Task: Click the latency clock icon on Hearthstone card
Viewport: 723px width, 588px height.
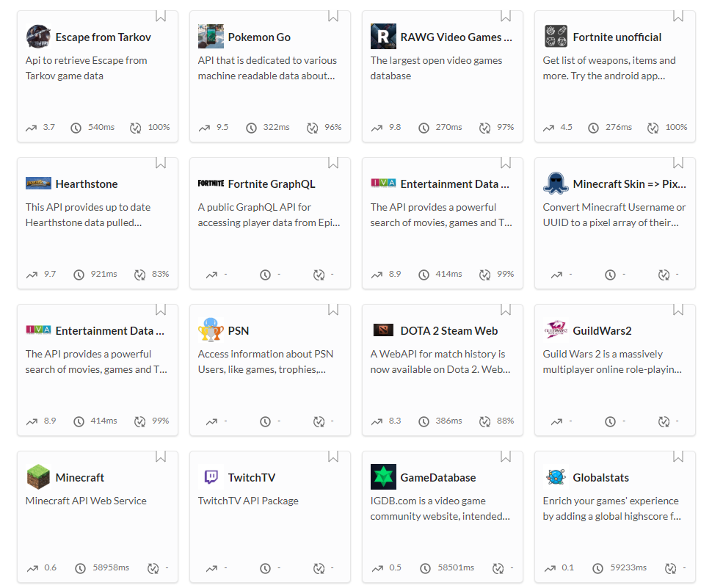Action: [79, 275]
